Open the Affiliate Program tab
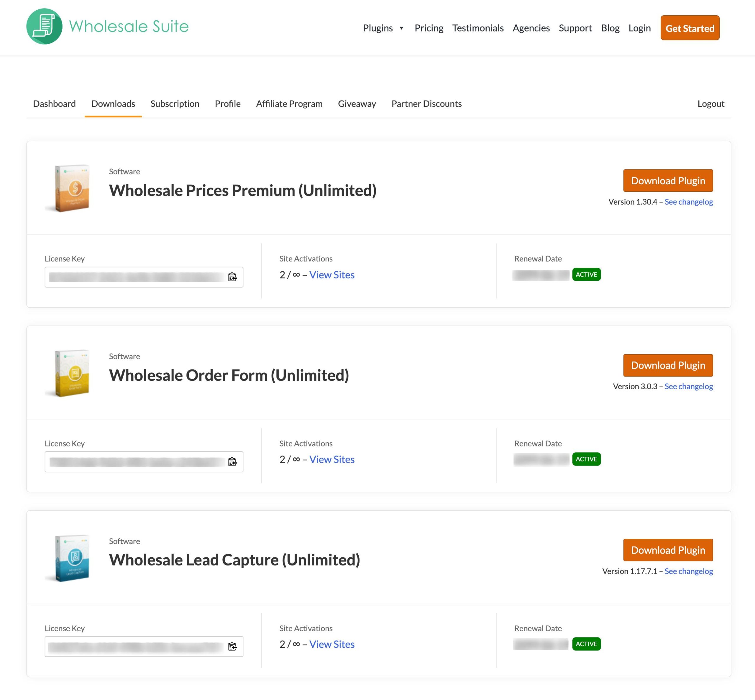 (289, 104)
